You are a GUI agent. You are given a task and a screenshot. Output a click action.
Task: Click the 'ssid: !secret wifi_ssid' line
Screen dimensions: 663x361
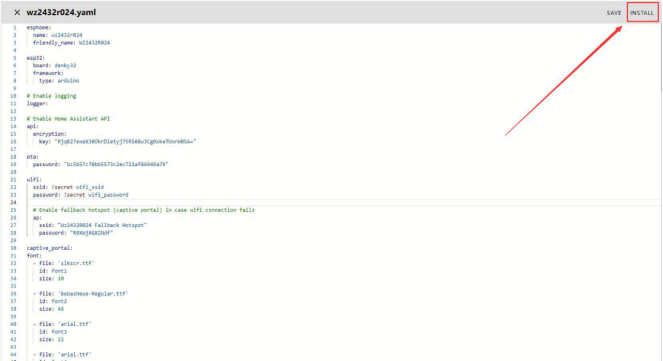68,187
